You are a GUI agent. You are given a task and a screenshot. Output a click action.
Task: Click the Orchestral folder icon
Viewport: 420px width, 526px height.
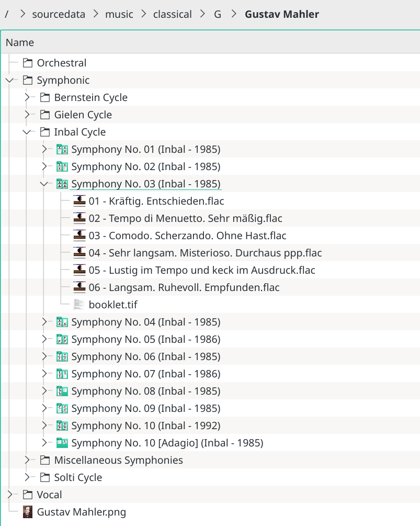coord(27,62)
